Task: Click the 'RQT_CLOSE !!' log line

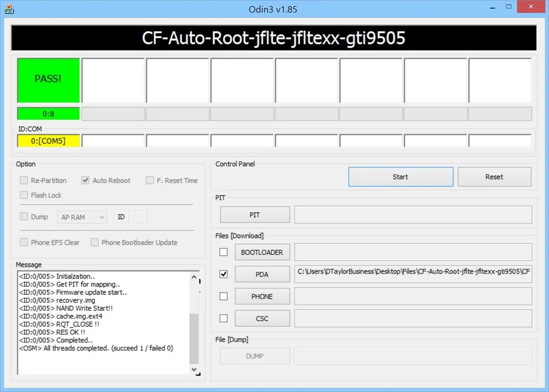Action: pos(59,324)
